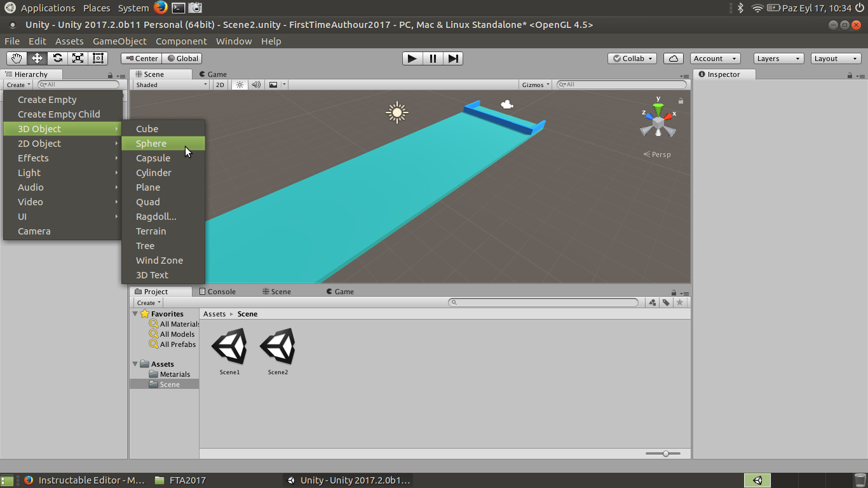Screen dimensions: 868x488
Task: Click the Search by Type filter icon
Action: tap(652, 302)
